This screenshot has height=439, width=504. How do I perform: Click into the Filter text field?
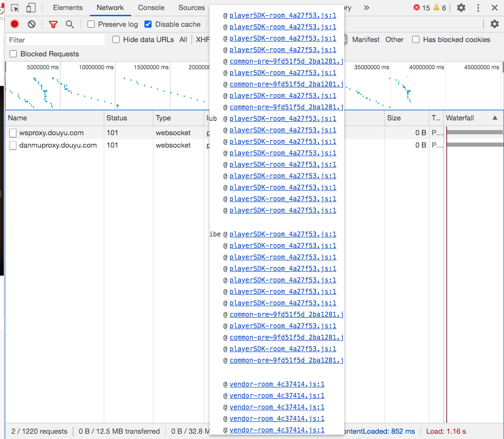click(x=55, y=40)
